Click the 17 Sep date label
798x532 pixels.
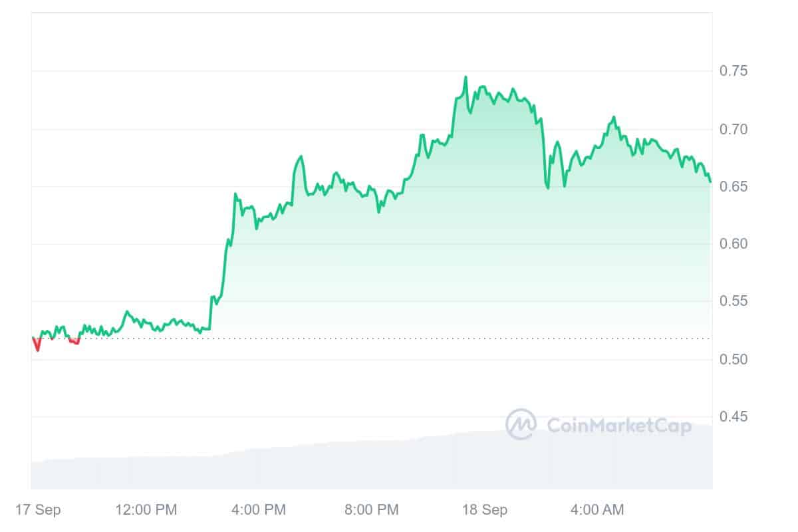pos(39,510)
